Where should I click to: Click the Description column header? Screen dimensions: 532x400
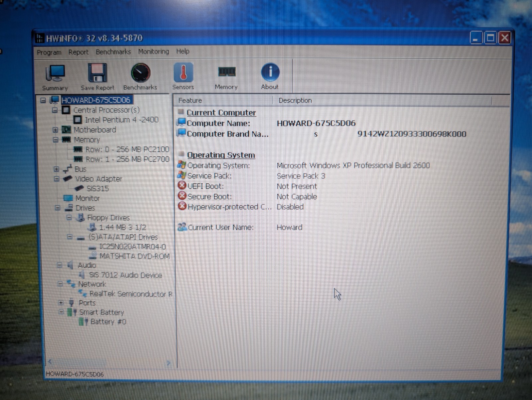coord(382,100)
